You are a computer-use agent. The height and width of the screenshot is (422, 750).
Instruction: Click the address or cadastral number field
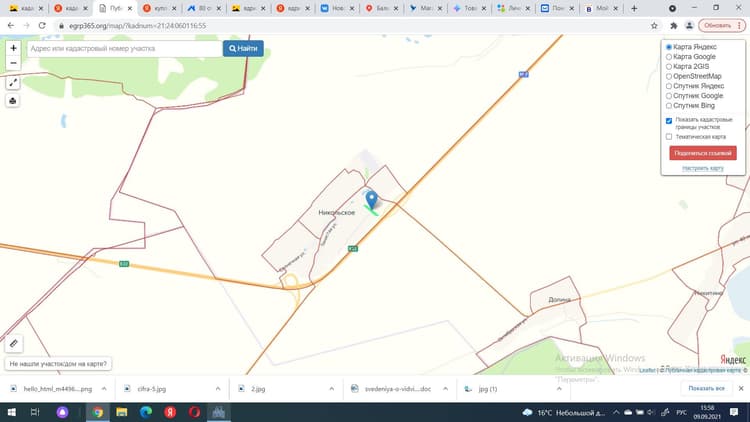124,48
